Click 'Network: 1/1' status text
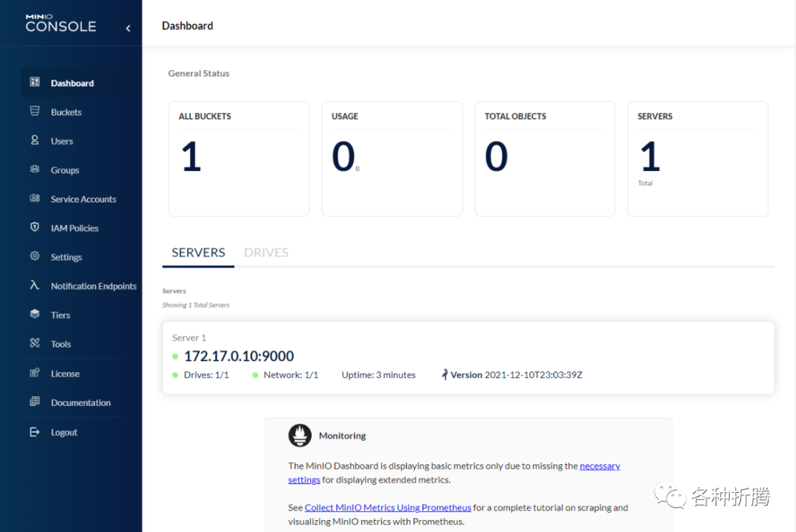Image resolution: width=796 pixels, height=532 pixels. [x=291, y=374]
